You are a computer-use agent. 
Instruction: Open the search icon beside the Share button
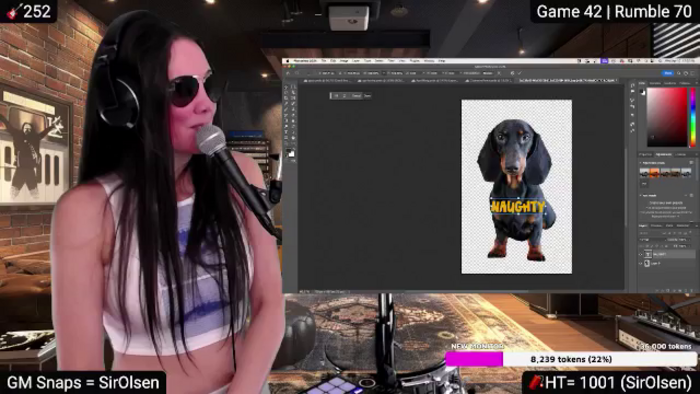pyautogui.click(x=679, y=73)
